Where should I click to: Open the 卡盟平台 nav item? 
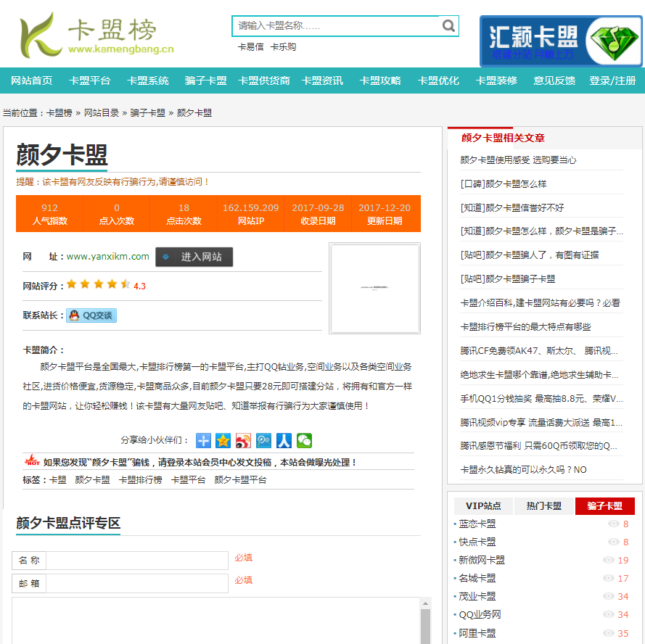90,80
